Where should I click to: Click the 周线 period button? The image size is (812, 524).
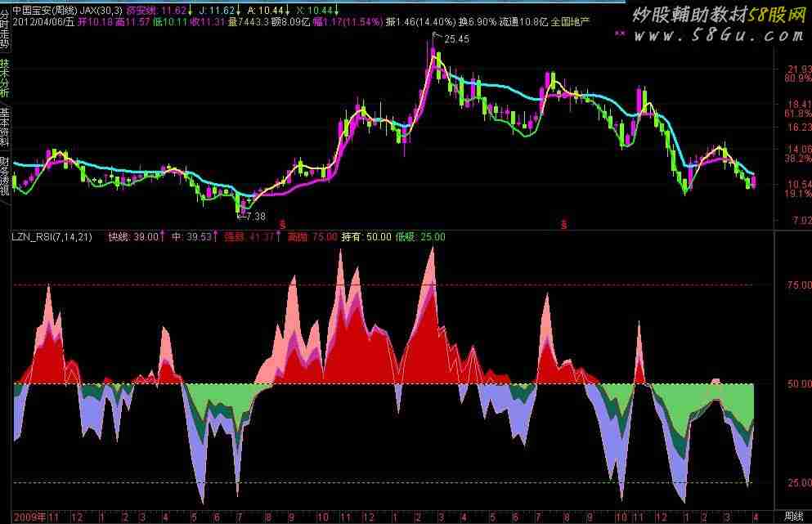pyautogui.click(x=793, y=516)
